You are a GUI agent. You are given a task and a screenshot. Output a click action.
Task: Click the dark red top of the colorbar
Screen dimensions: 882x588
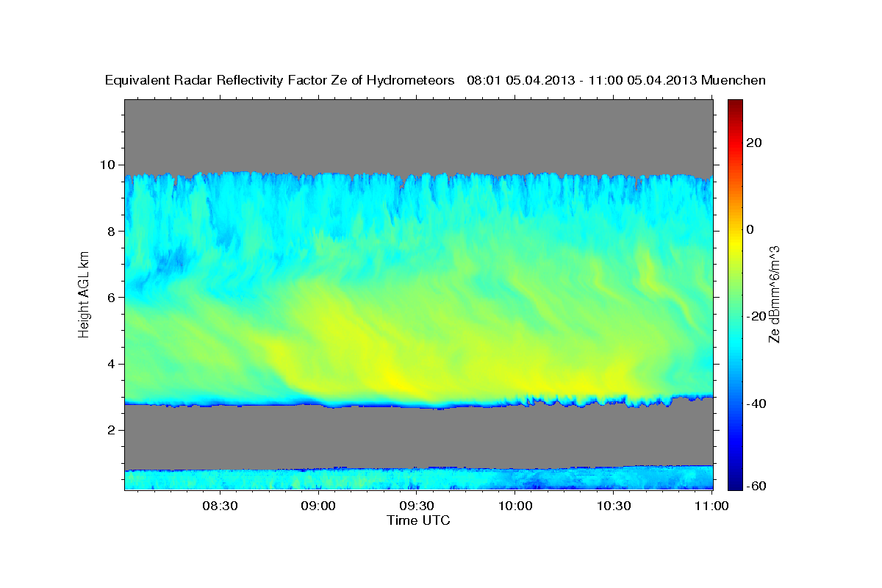pos(734,104)
